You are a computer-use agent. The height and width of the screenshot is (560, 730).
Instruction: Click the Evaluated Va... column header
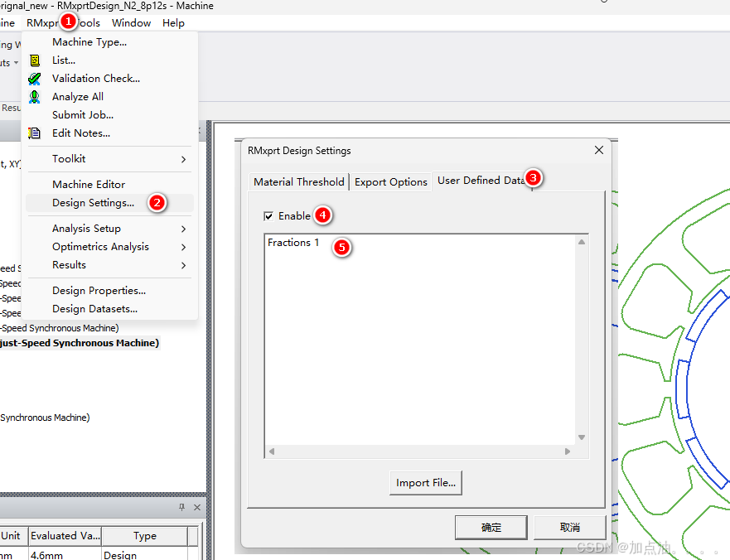[65, 536]
